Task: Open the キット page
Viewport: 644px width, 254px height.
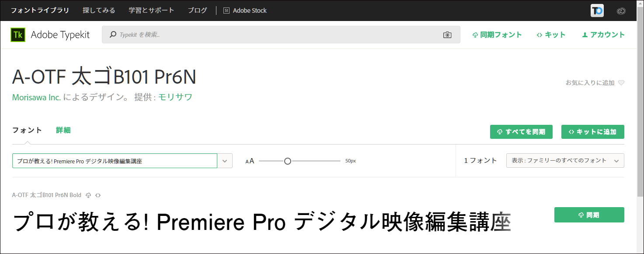Action: point(551,35)
